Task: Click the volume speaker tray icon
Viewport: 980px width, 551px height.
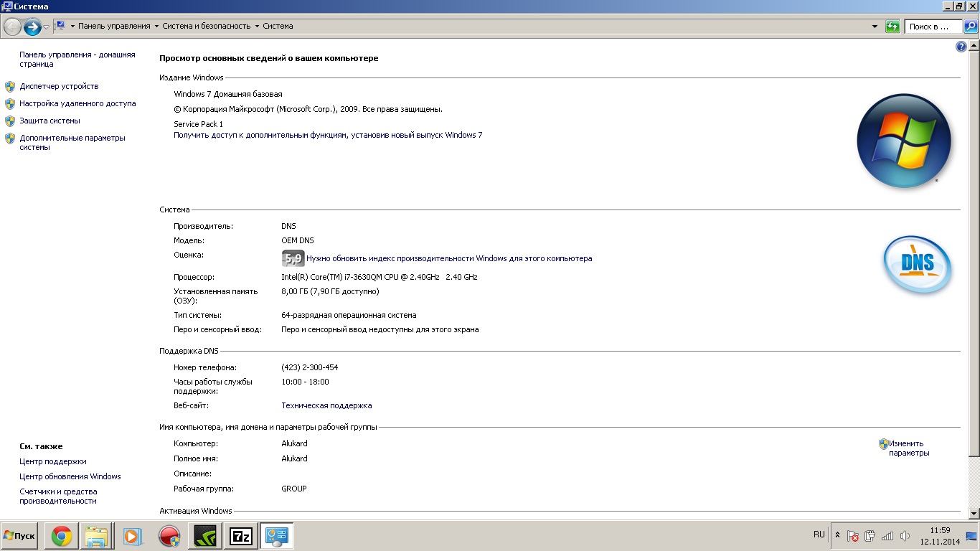Action: point(905,536)
